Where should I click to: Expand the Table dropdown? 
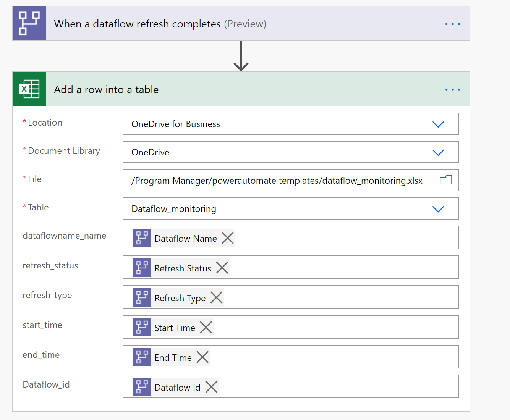click(438, 209)
